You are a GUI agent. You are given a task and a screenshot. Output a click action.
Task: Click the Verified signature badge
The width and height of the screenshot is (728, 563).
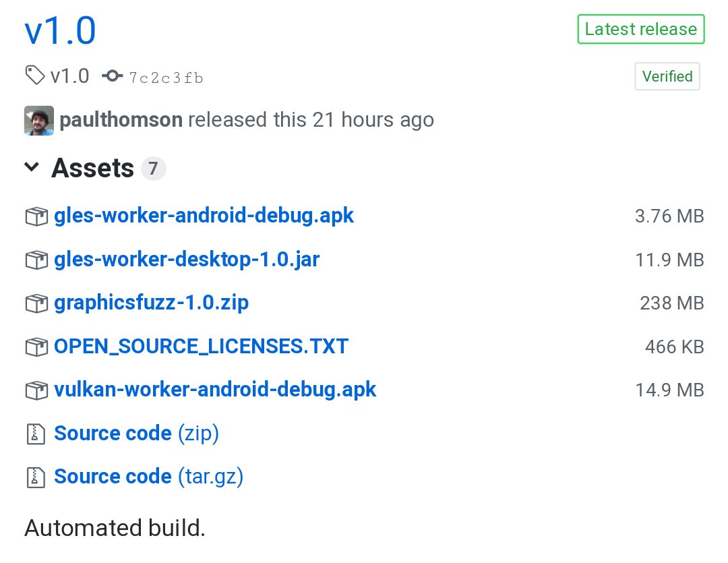click(x=667, y=76)
